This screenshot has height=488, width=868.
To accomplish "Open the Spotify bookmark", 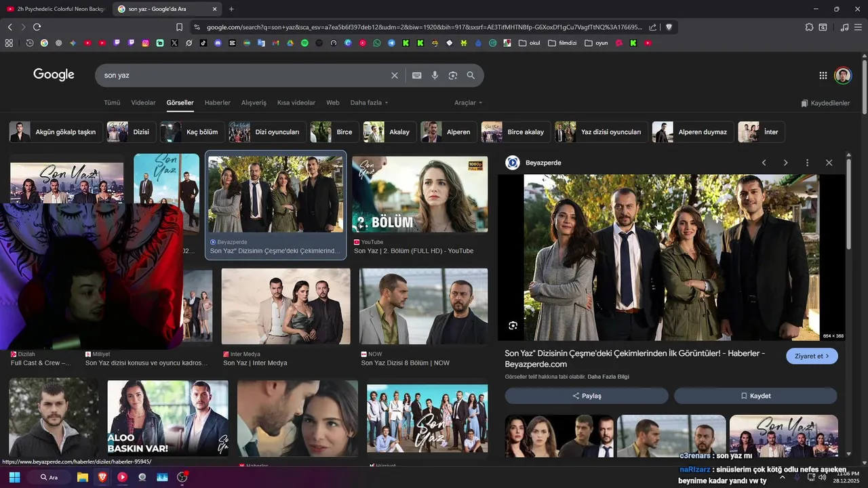I will [x=304, y=43].
